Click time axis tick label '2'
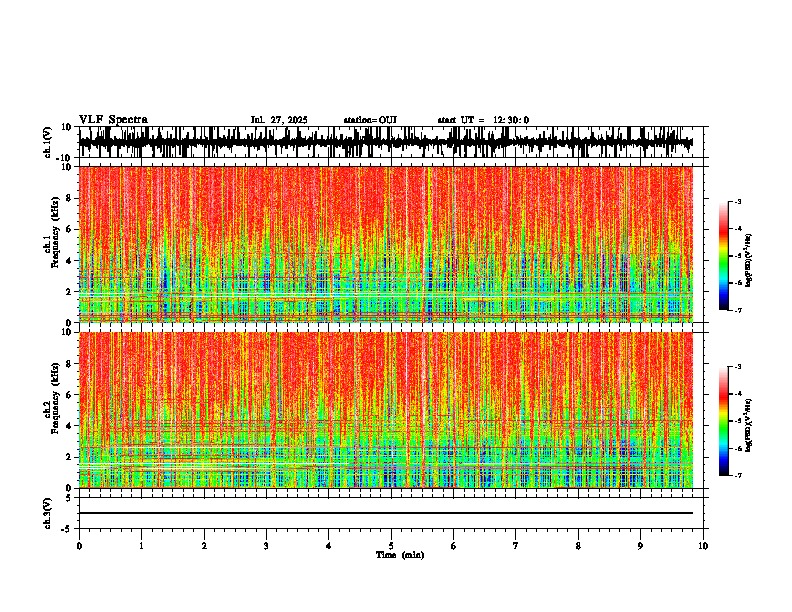Image resolution: width=792 pixels, height=612 pixels. pos(204,546)
